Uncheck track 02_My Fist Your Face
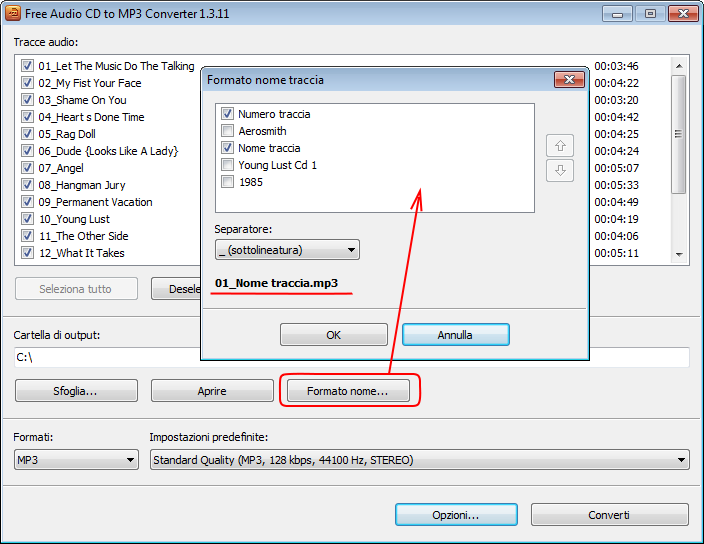 click(x=27, y=83)
